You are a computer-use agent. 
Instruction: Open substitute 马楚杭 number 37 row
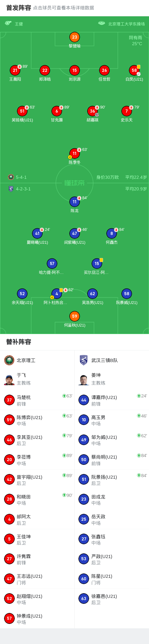tap(37, 400)
